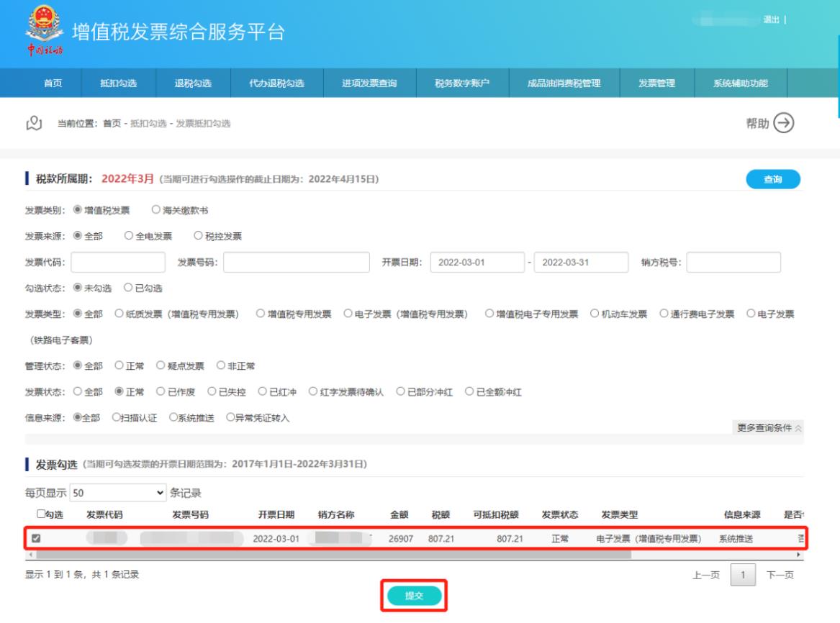
Task: Click the 下一页 next page link
Action: pos(780,575)
